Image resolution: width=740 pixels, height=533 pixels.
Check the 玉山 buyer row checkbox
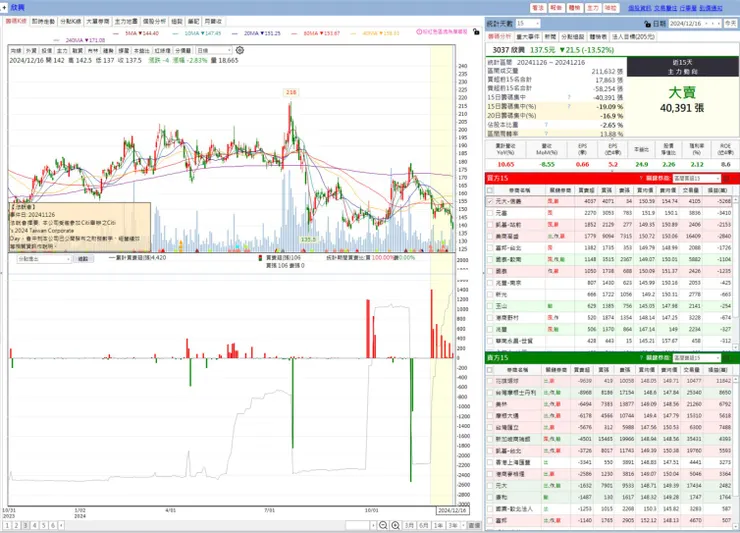click(x=490, y=306)
